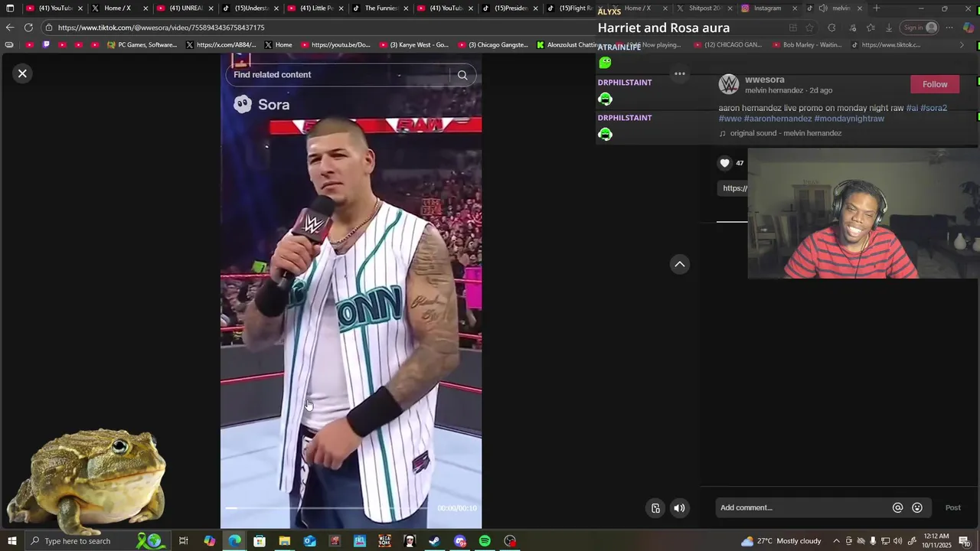Open the #ai hashtag
Viewport: 980px width, 551px height.
point(912,108)
